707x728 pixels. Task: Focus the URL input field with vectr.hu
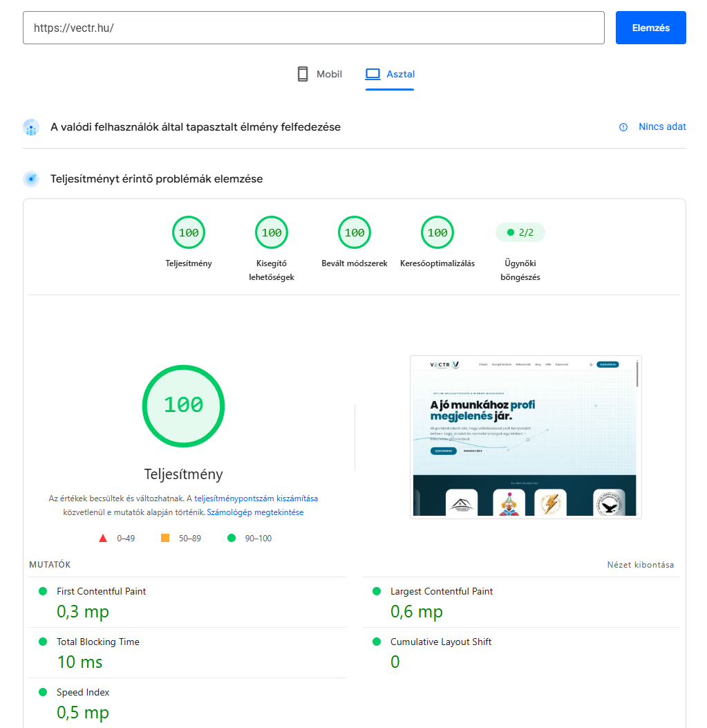[314, 28]
